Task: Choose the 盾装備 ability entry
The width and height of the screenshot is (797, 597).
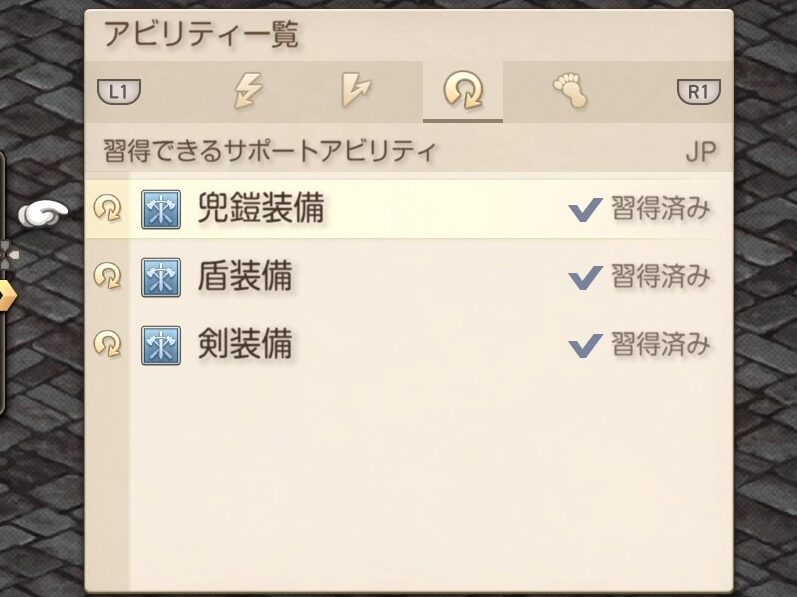Action: pyautogui.click(x=245, y=276)
